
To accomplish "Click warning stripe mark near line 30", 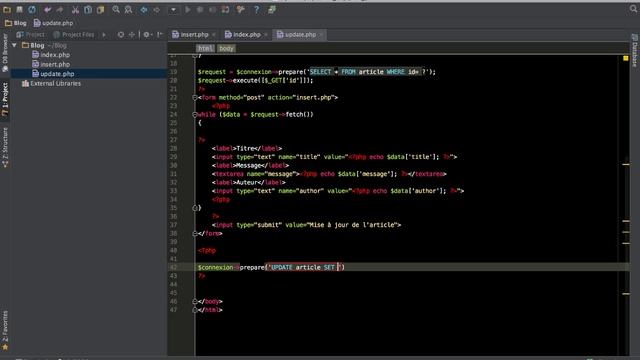I will click(626, 164).
